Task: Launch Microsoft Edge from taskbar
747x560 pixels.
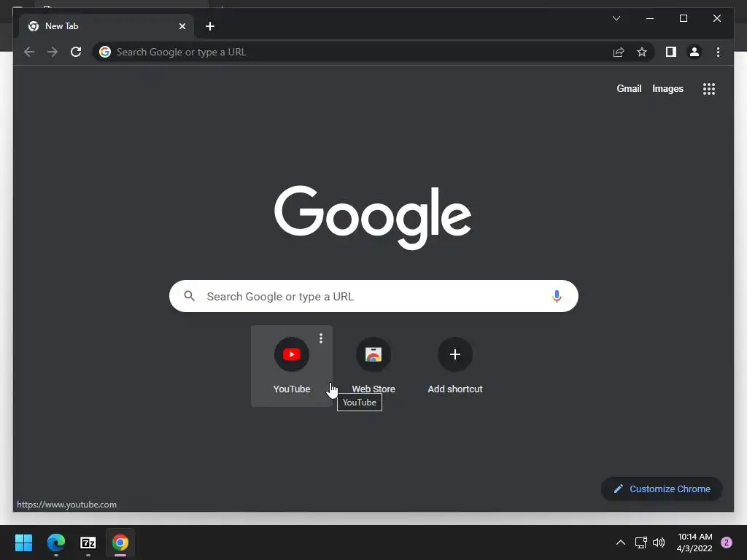Action: click(x=56, y=542)
